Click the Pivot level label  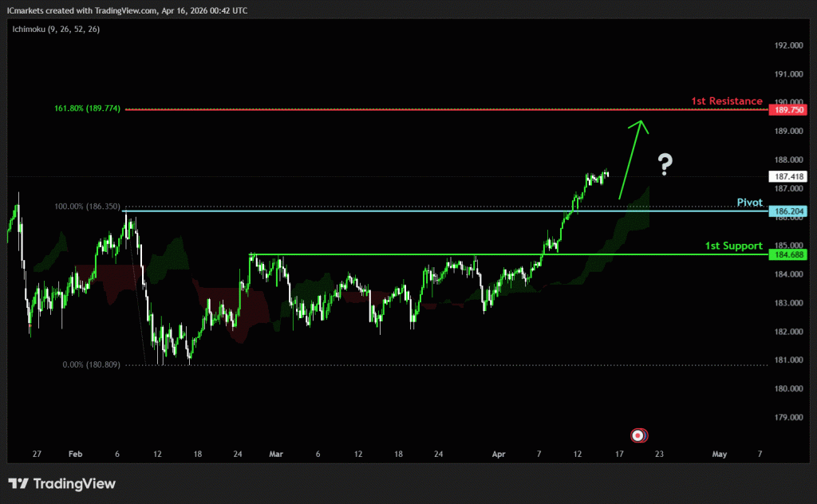click(x=750, y=203)
